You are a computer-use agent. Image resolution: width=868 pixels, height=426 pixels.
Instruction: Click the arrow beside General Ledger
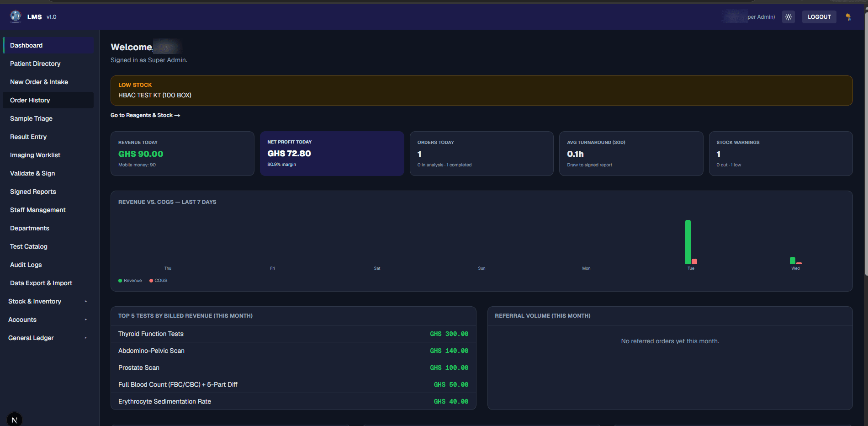tap(85, 338)
